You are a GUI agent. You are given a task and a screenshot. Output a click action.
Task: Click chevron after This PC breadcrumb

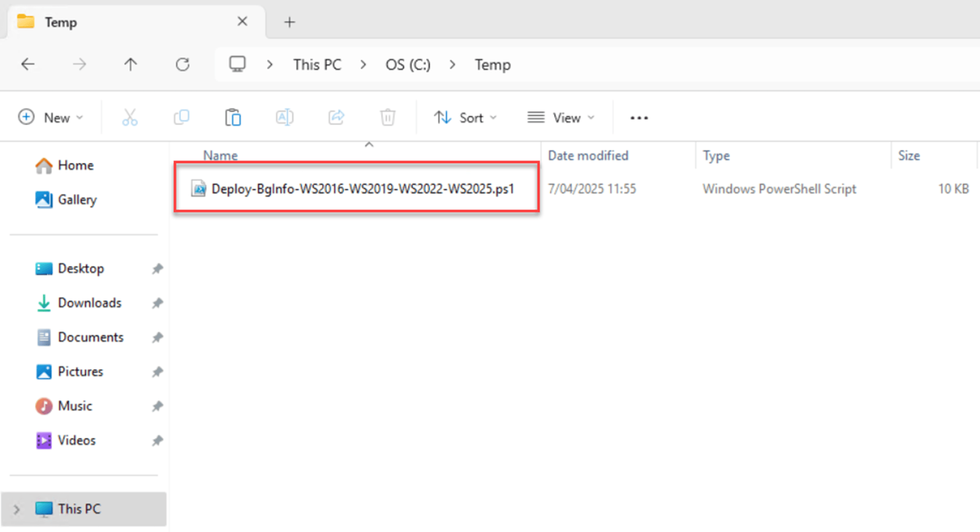click(x=364, y=65)
